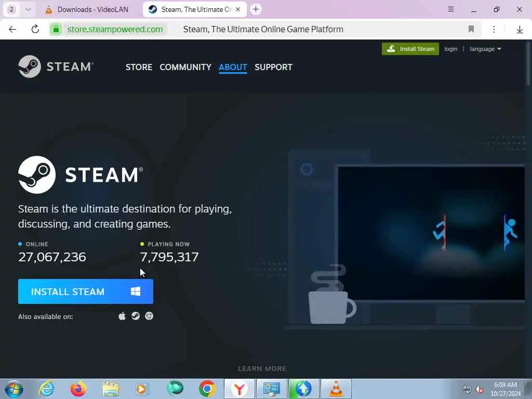The image size is (532, 399).
Task: Open the COMMUNITY menu
Action: tap(185, 67)
